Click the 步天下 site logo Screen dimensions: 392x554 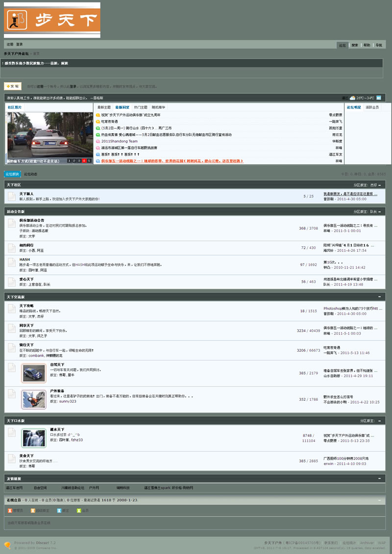click(x=52, y=20)
